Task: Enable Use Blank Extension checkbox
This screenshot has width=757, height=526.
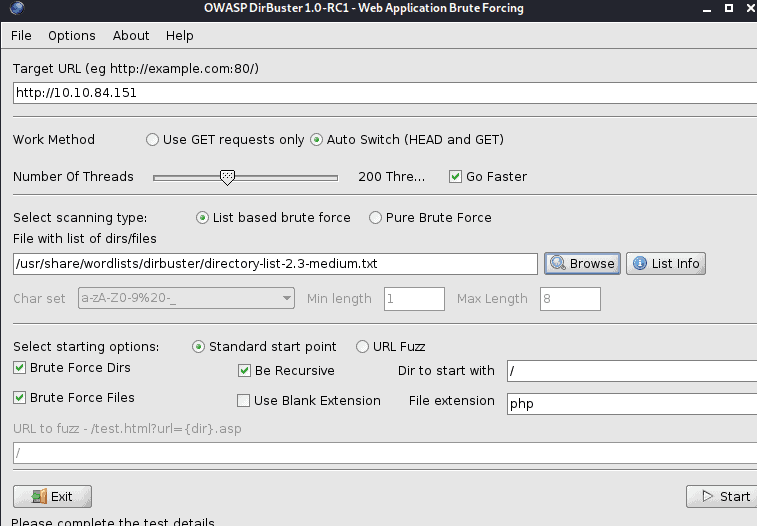Action: (x=243, y=401)
